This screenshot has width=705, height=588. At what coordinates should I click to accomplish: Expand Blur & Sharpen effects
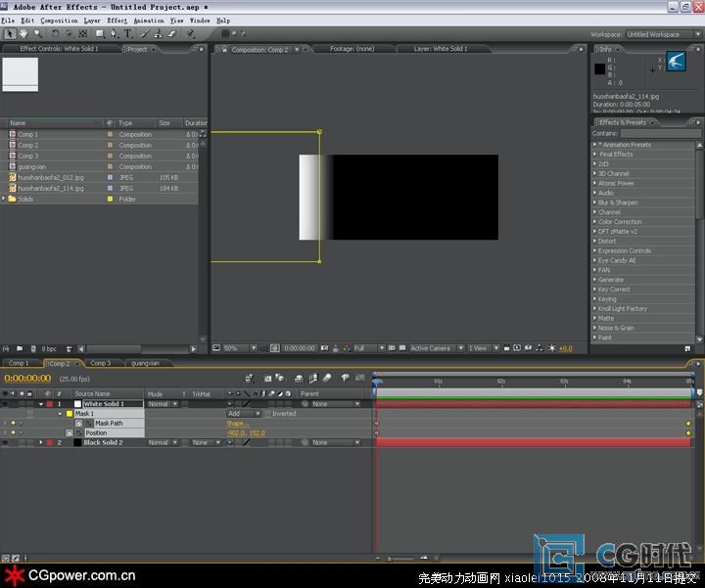coord(594,203)
